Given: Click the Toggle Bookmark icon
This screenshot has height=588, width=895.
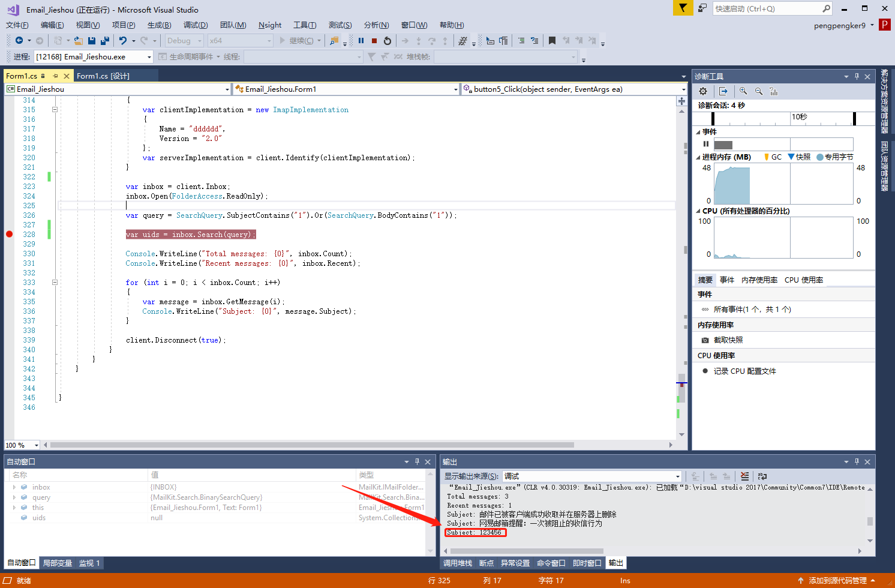Looking at the screenshot, I should (552, 40).
